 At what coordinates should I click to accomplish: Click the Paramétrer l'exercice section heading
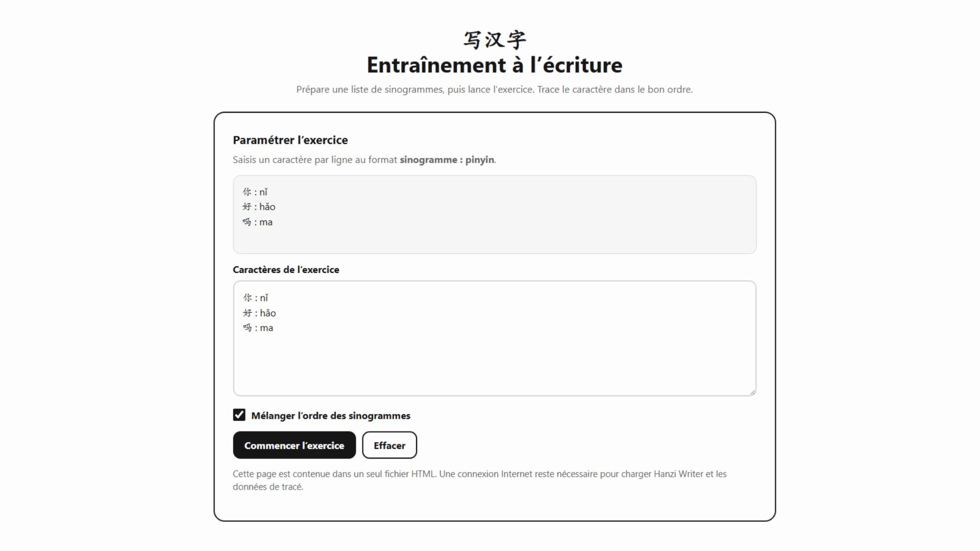point(290,140)
